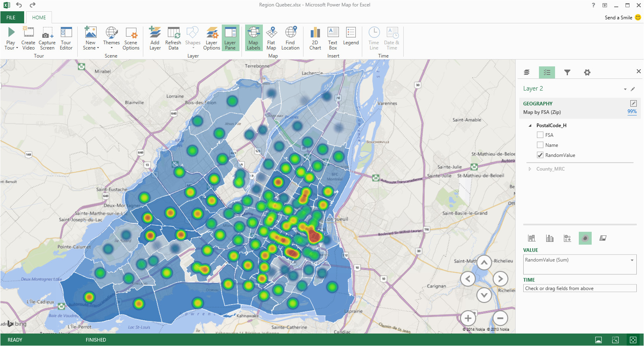Viewport: 644px width, 346px height.
Task: Rename Layer 2 with the pencil icon
Action: 633,89
